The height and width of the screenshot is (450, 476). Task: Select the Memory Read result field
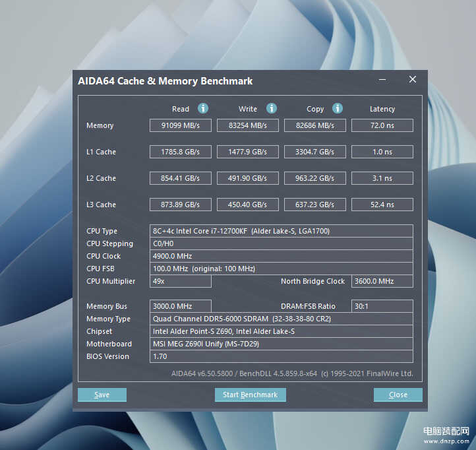coord(180,125)
